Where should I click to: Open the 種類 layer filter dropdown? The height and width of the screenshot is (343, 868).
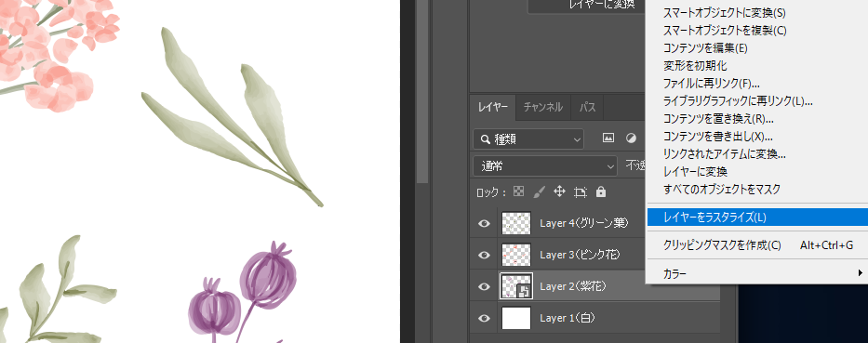(528, 139)
